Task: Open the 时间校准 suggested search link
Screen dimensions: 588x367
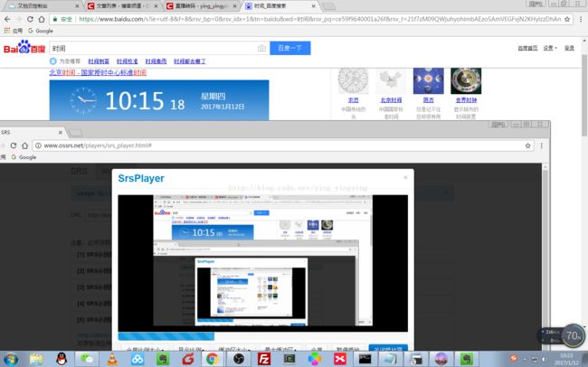Action: [127, 61]
